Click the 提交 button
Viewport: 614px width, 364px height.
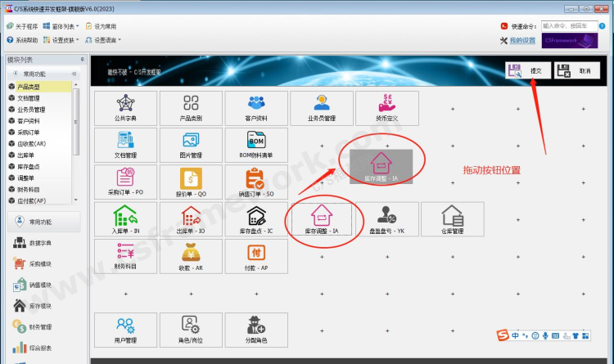click(528, 71)
